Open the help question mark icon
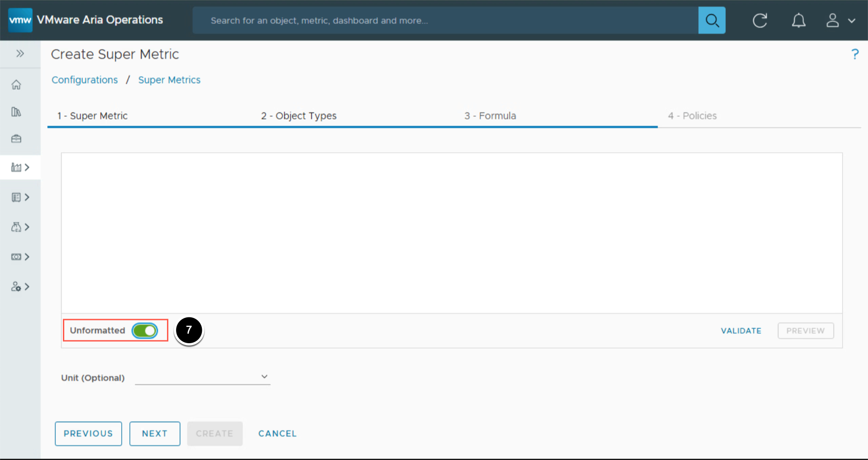Viewport: 868px width, 460px height. pyautogui.click(x=854, y=54)
